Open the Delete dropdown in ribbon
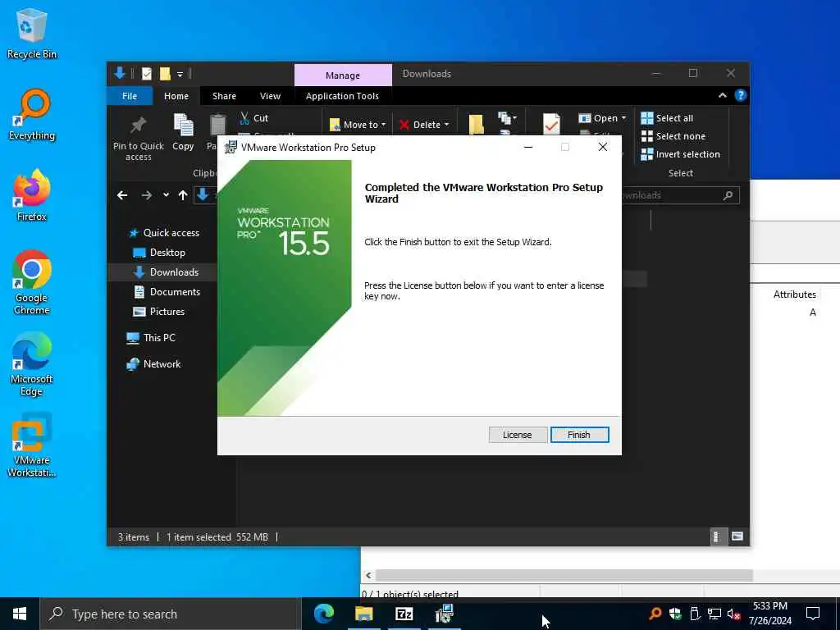The width and height of the screenshot is (840, 630). click(x=424, y=125)
